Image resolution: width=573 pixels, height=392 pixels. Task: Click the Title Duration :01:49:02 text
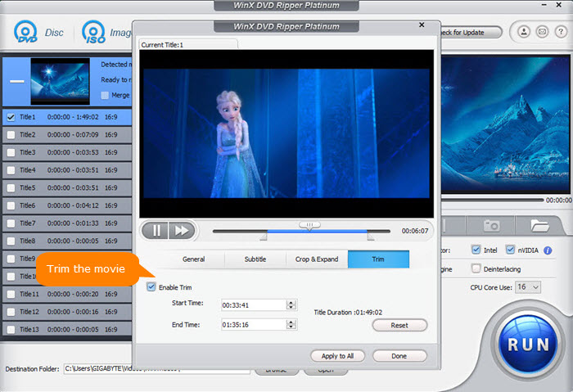point(348,313)
